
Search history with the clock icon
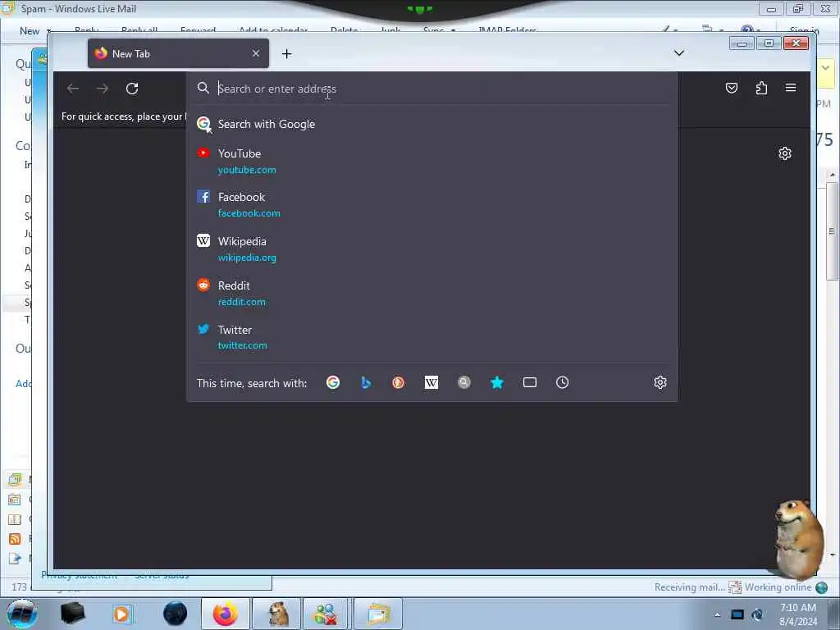(563, 382)
